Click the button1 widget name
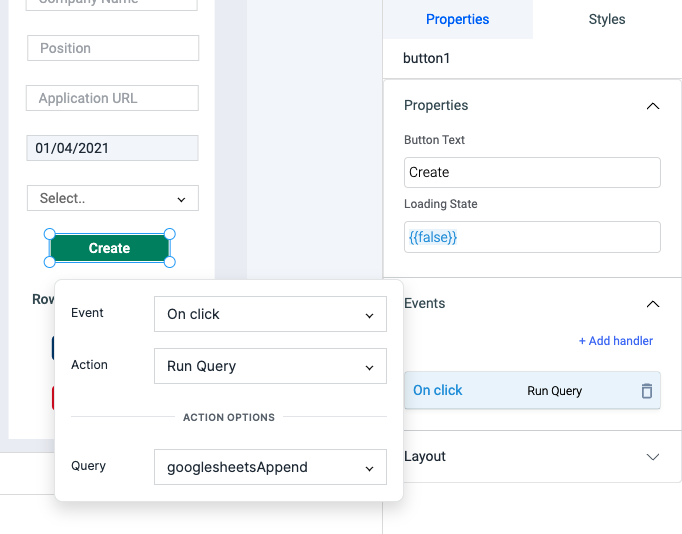The width and height of the screenshot is (682, 534). pos(427,58)
